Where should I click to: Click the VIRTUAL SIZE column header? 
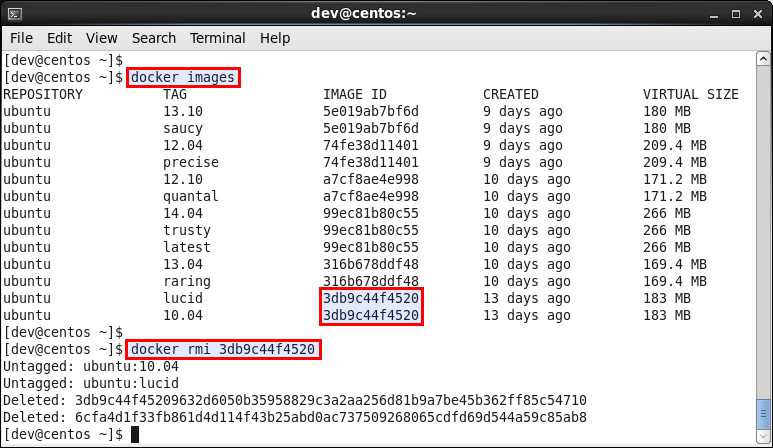(x=691, y=94)
